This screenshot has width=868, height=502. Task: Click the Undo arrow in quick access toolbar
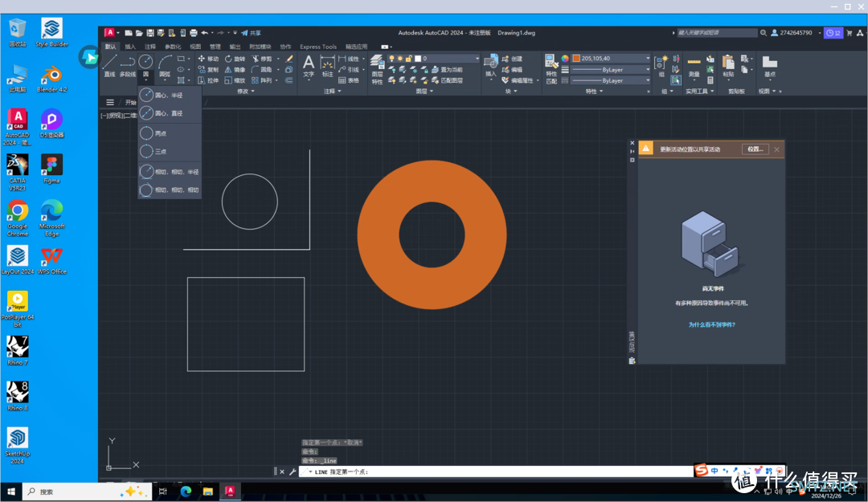[x=205, y=33]
